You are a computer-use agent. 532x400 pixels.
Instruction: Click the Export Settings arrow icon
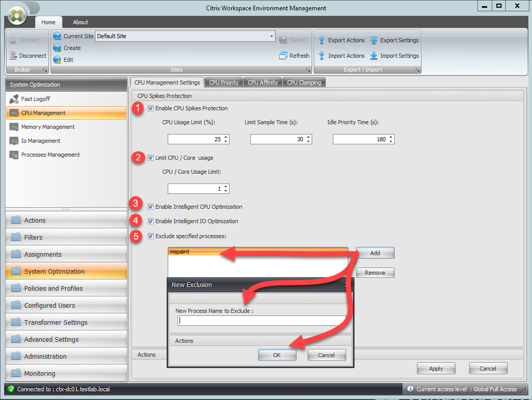tap(374, 40)
